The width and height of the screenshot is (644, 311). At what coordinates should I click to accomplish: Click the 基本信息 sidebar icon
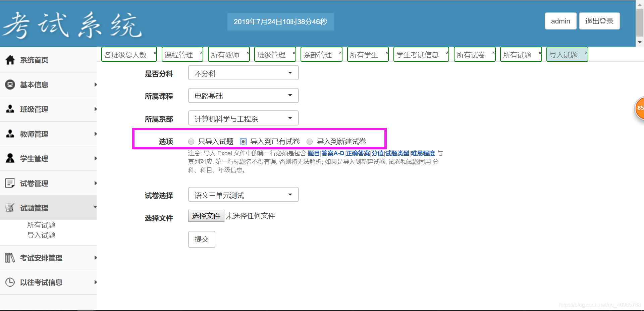[10, 85]
